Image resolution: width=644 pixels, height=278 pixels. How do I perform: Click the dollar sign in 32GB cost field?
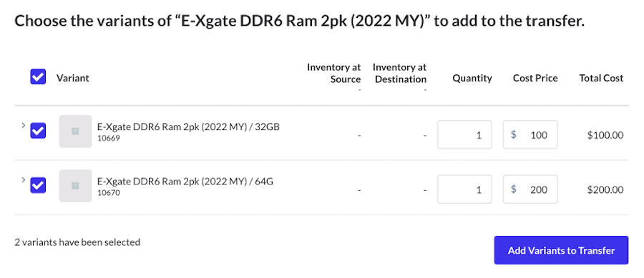tap(513, 134)
